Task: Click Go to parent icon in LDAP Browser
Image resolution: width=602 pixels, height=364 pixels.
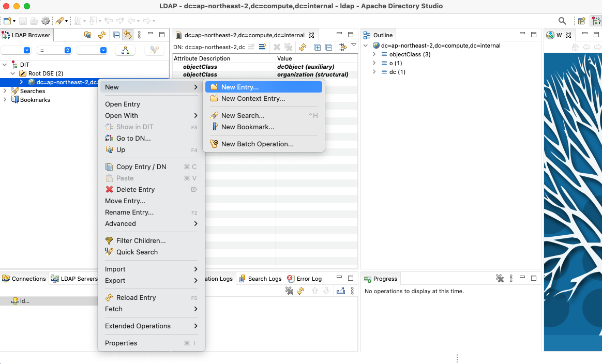Action: click(87, 35)
